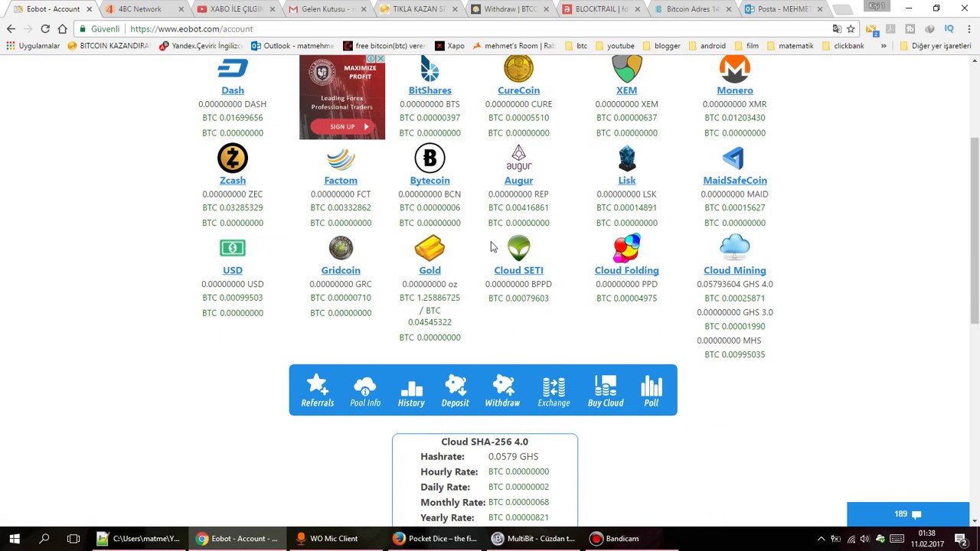
Task: Click the Gold bars icon
Action: point(430,248)
